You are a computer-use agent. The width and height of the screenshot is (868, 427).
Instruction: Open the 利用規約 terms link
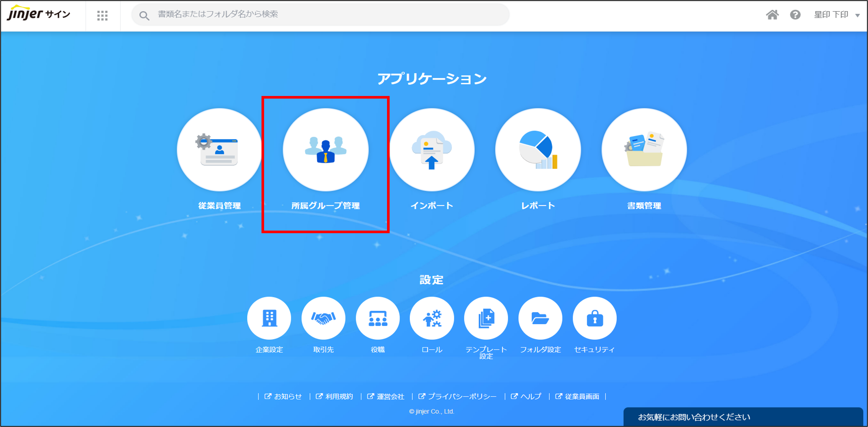[x=339, y=397]
